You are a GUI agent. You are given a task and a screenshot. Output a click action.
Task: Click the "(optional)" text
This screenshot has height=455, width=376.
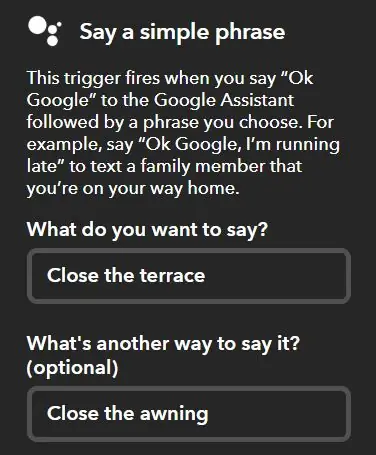point(72,367)
